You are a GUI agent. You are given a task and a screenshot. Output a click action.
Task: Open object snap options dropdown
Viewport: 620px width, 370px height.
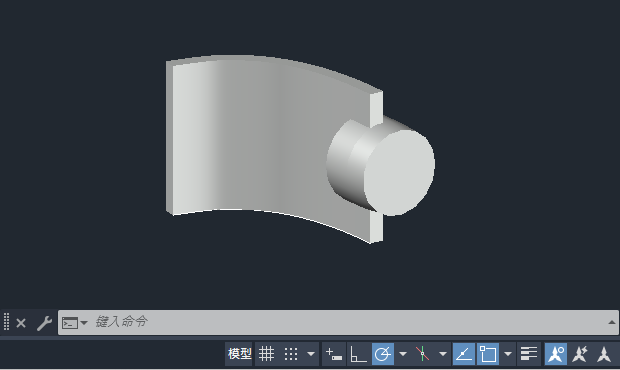pyautogui.click(x=508, y=354)
